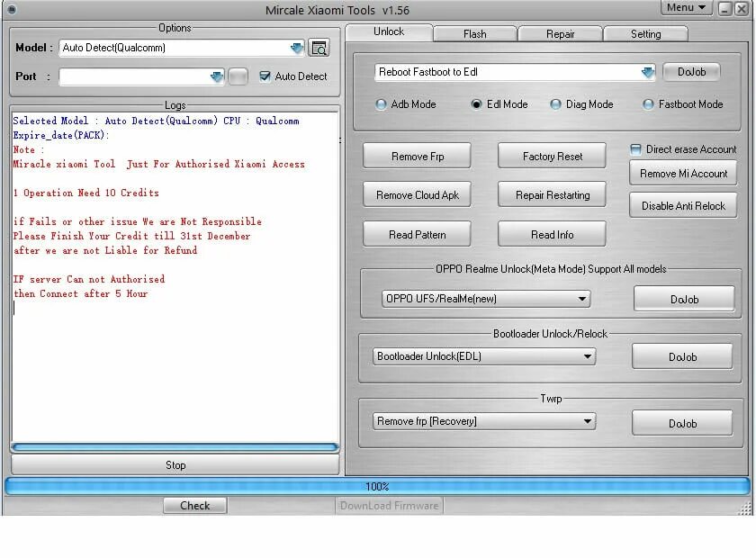Click the Stop button under Logs
The image size is (756, 558).
pyautogui.click(x=175, y=465)
